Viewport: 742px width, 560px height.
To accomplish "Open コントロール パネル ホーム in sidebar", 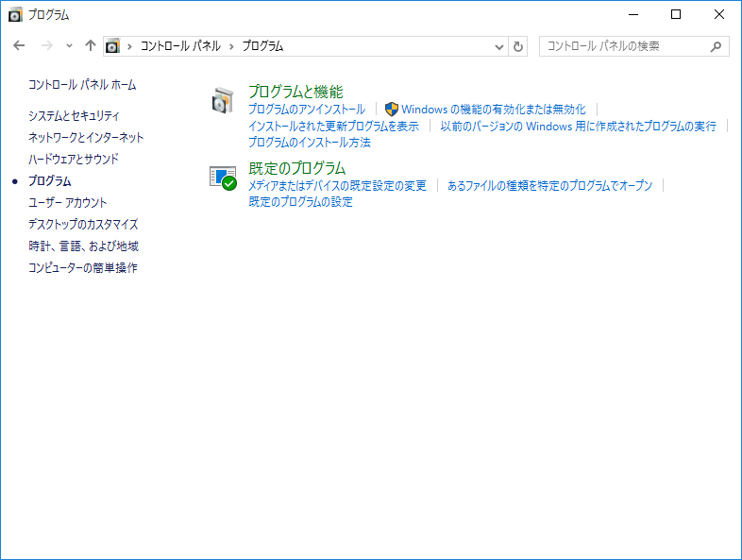I will tap(82, 85).
